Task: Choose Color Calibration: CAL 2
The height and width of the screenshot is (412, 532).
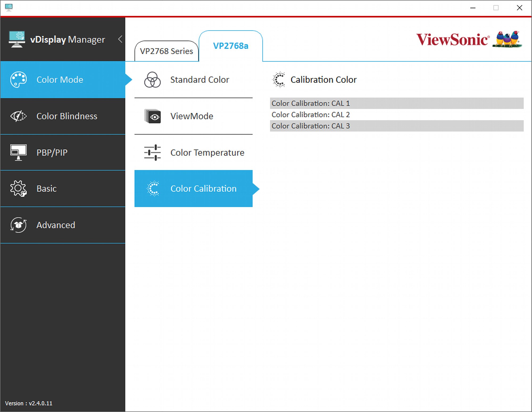Action: (397, 114)
